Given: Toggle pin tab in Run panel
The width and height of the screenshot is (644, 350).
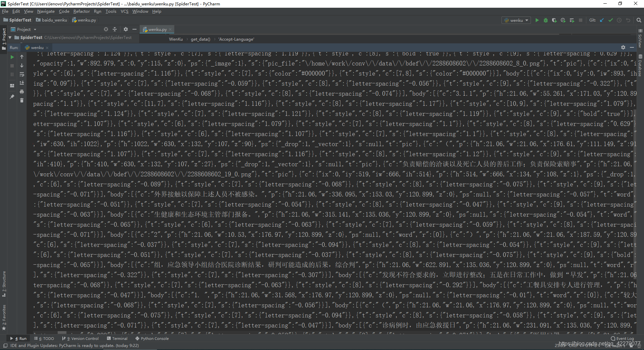Looking at the screenshot, I should tap(12, 97).
